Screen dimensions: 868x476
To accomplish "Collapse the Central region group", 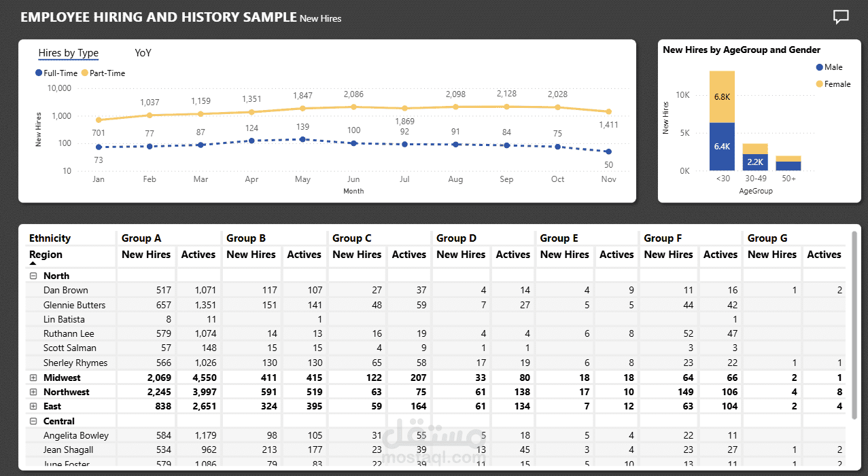I will point(33,421).
